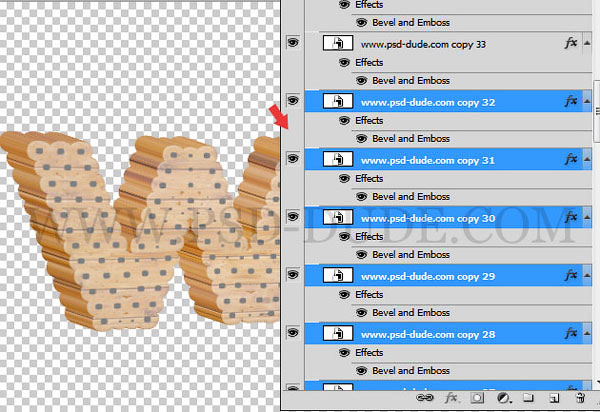
Task: Click fx icon on copy 31 layer
Action: pyautogui.click(x=571, y=159)
